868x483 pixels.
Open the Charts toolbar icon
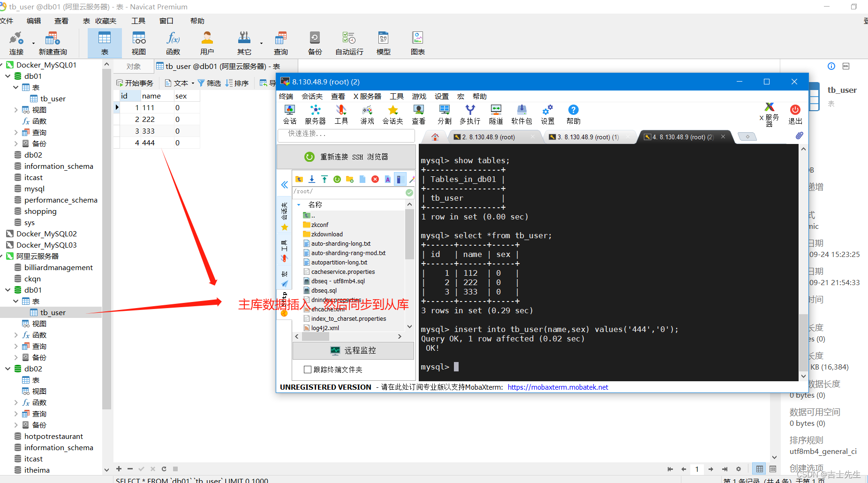pyautogui.click(x=417, y=43)
